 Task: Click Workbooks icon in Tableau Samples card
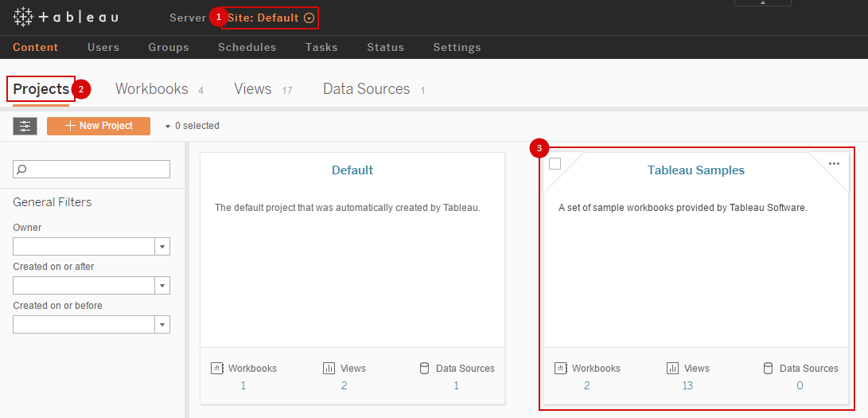(x=561, y=368)
